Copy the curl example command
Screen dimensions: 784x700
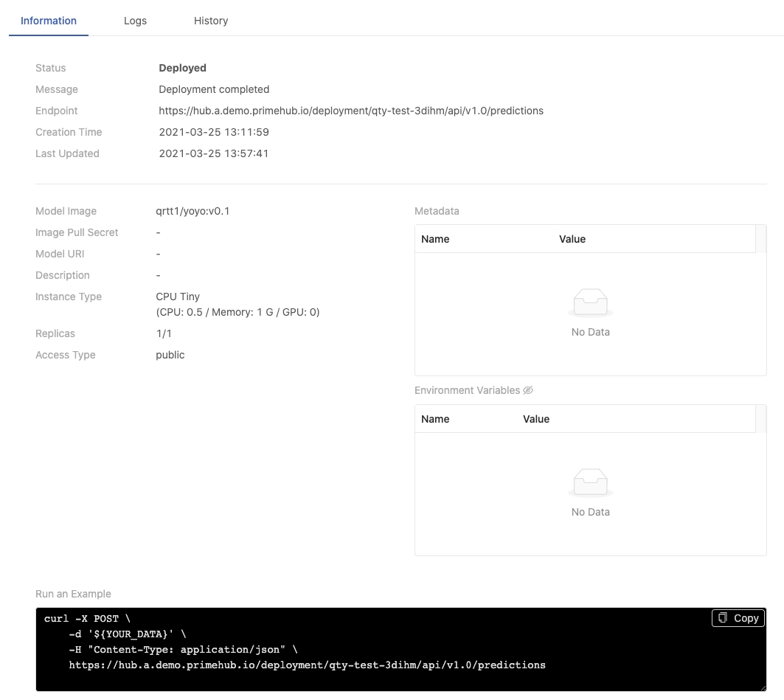click(738, 619)
